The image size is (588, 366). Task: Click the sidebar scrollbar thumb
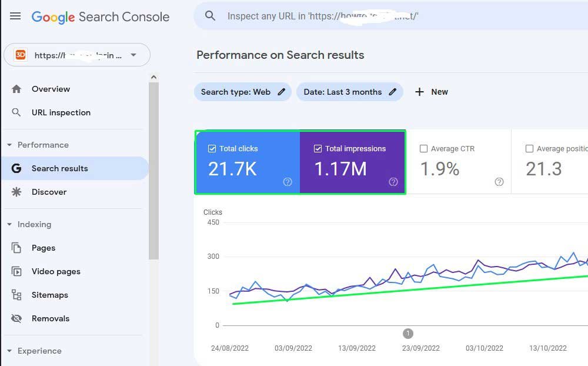[153, 171]
